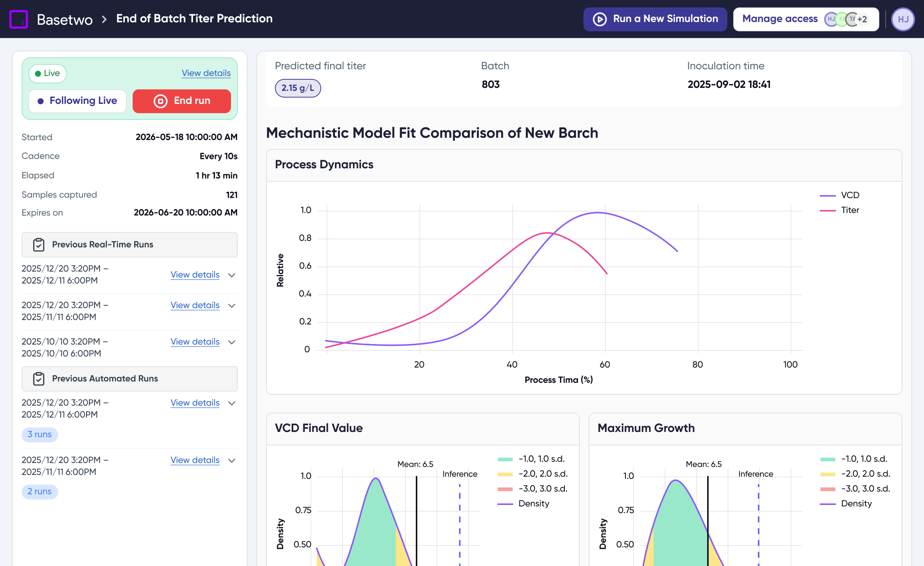This screenshot has height=566, width=924.
Task: Click the -2.0, 2.0 s.d. swatch in Maximum Growth
Action: click(828, 474)
